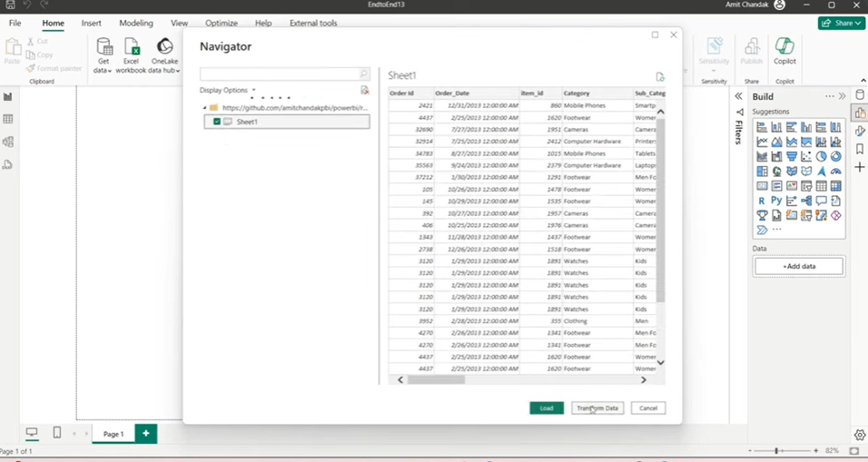The width and height of the screenshot is (868, 462).
Task: Select the R script visual
Action: 762,201
